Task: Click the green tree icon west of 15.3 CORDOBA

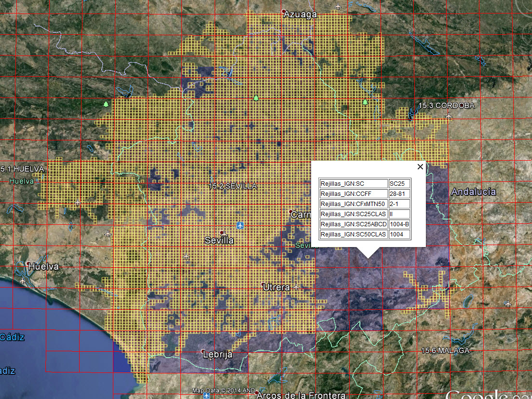Action: [x=365, y=102]
